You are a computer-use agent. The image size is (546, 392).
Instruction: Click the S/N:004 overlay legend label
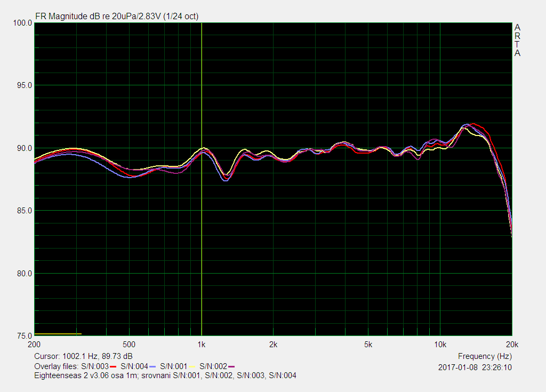(134, 366)
